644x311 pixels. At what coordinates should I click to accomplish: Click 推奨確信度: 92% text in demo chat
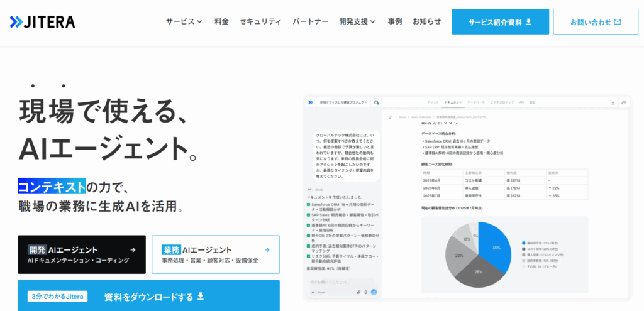328,268
